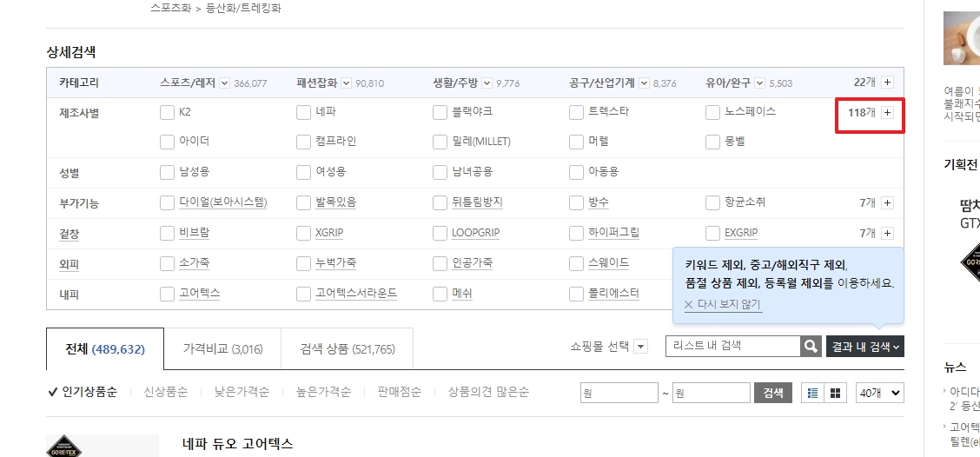Check the 아이더 checkbox
Viewport: 980px width, 457px height.
167,142
